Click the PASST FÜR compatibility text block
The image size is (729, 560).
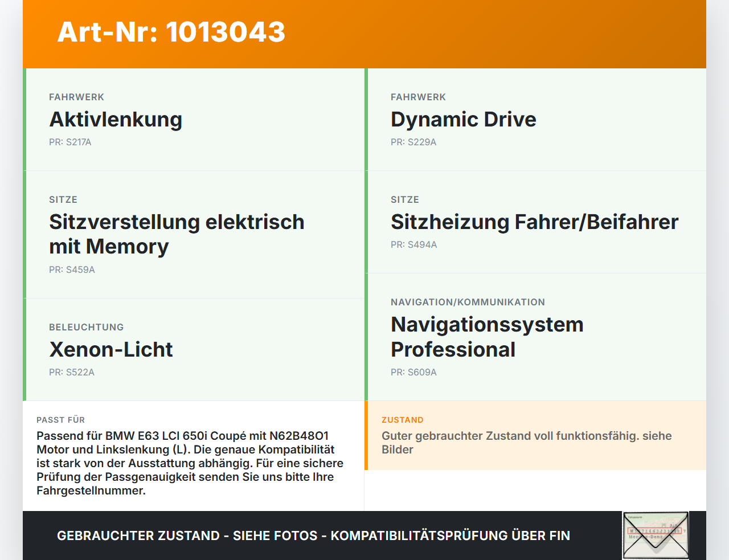tap(190, 463)
